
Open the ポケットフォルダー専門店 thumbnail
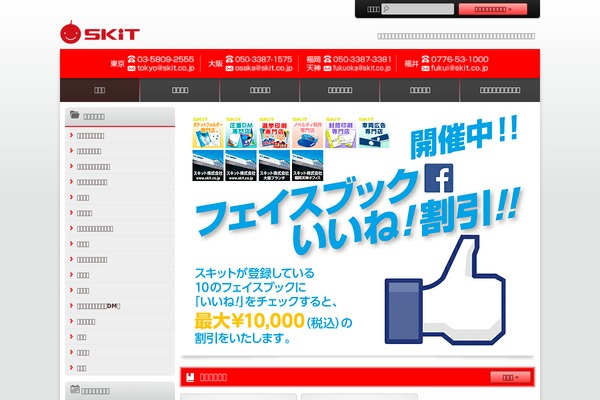click(208, 132)
